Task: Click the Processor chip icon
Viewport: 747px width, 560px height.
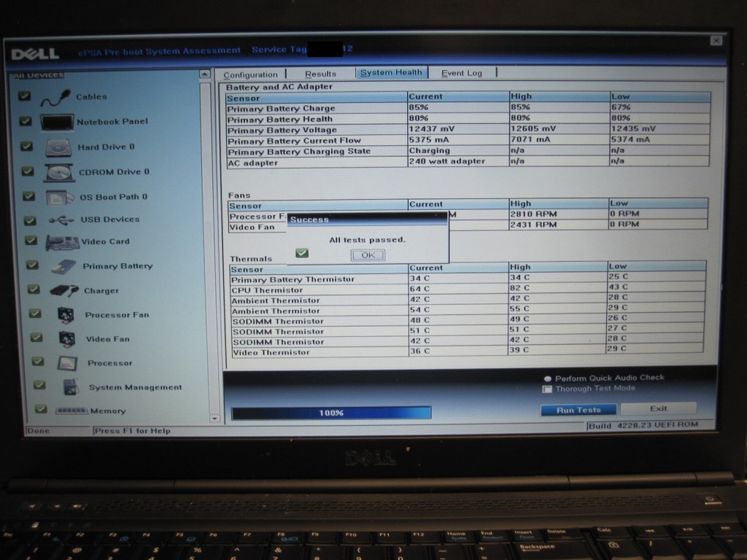Action: point(67,363)
